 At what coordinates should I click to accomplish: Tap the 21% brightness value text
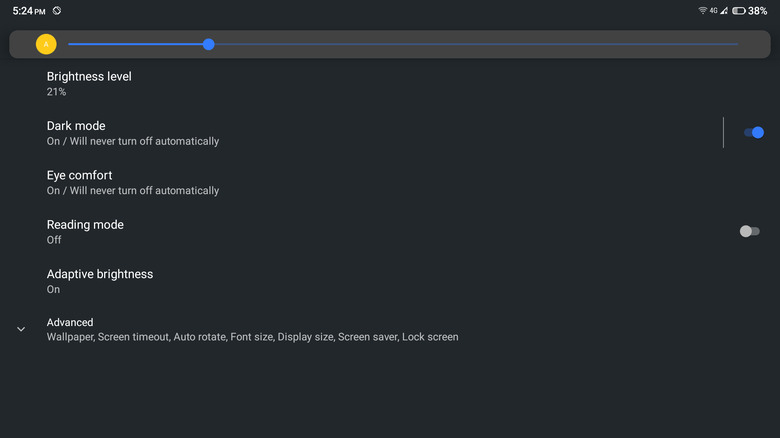tap(56, 91)
